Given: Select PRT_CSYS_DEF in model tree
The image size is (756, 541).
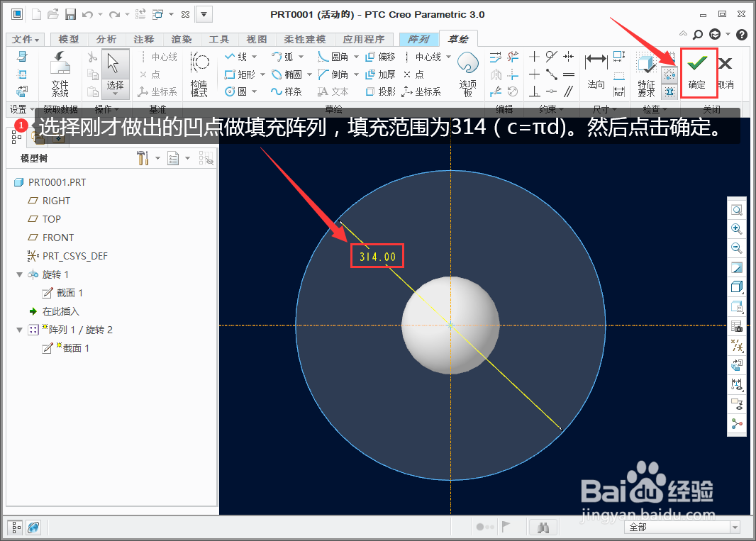Looking at the screenshot, I should [x=67, y=256].
